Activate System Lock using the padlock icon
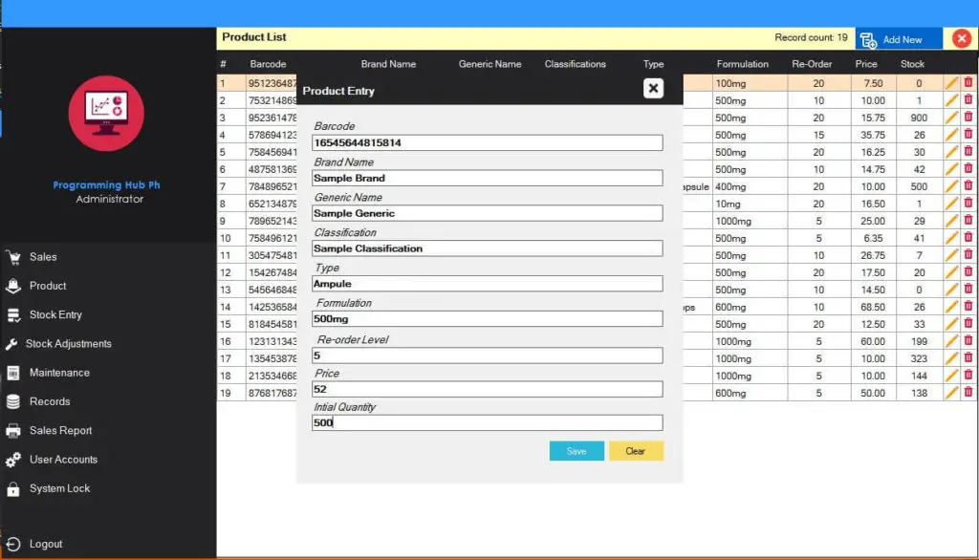The height and width of the screenshot is (560, 979). 14,487
